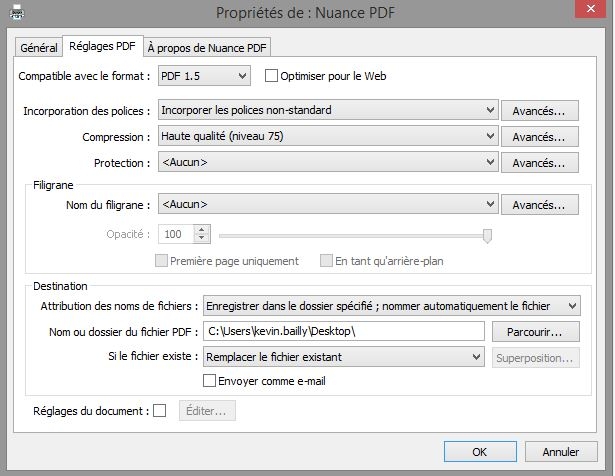Screen dimensions: 615x476
Task: Click the printer icon in the title bar
Action: (17, 13)
